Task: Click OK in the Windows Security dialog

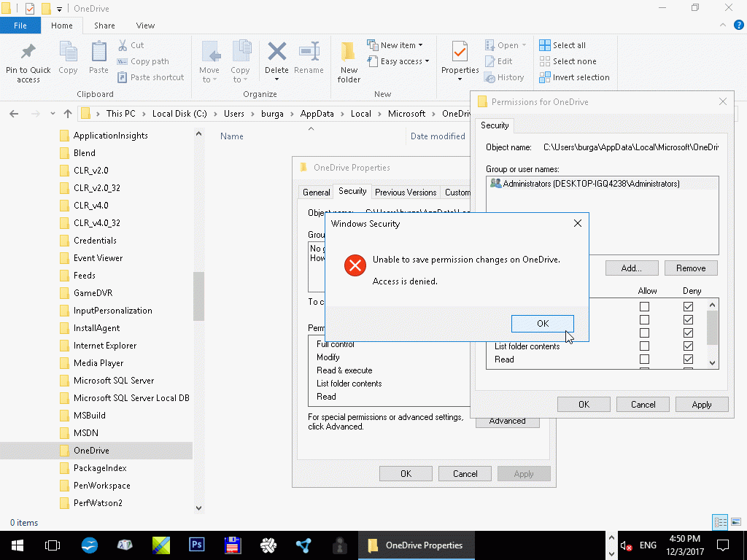Action: tap(543, 323)
